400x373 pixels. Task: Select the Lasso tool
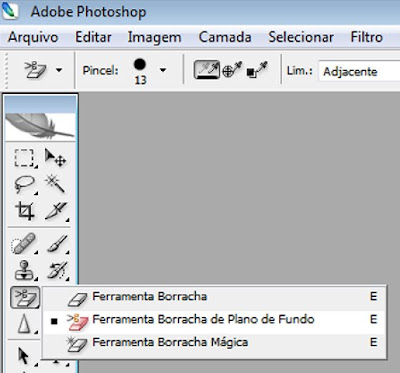pos(24,184)
